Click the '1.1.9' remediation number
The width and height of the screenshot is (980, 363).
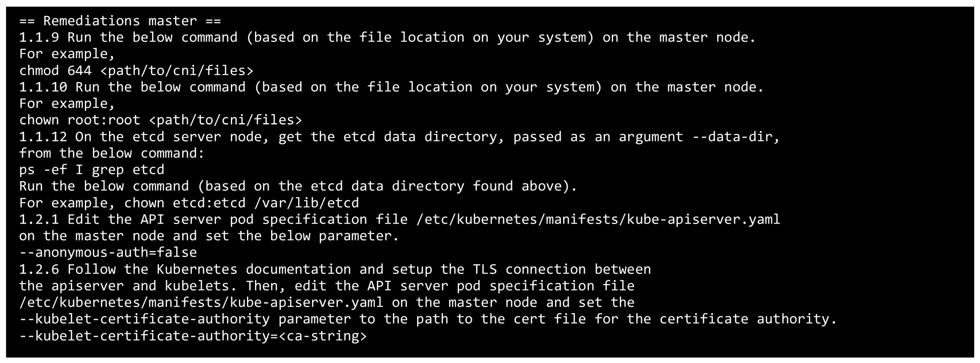point(39,37)
